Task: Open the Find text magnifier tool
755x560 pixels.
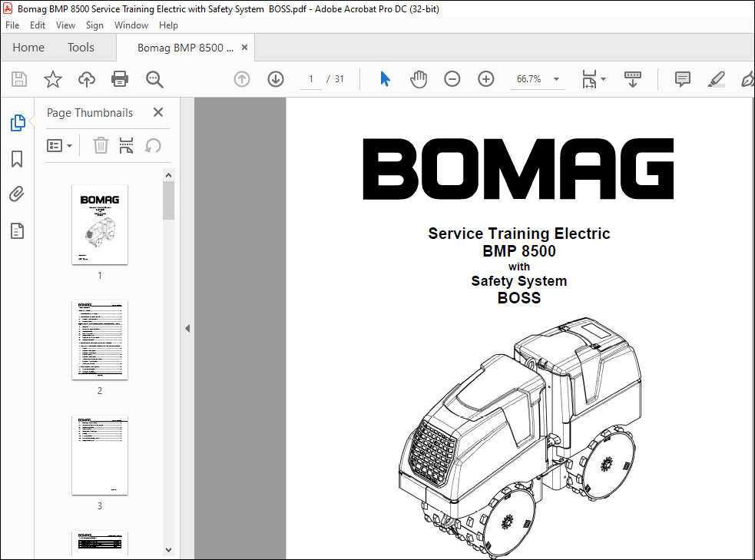Action: tap(154, 79)
